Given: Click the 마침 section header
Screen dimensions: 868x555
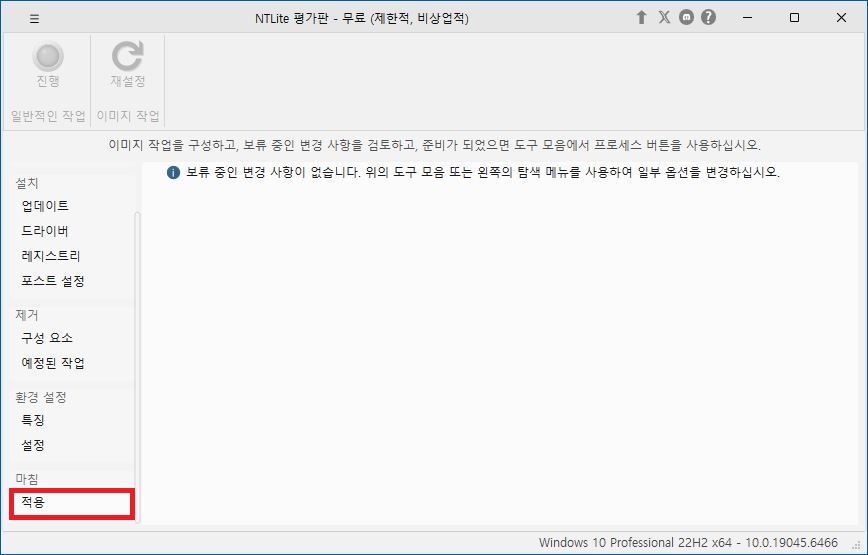Looking at the screenshot, I should (x=27, y=479).
